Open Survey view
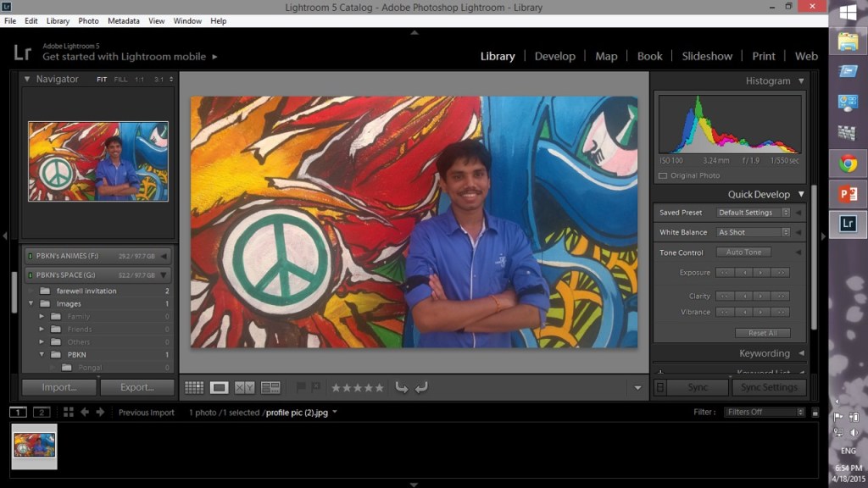Image resolution: width=868 pixels, height=488 pixels. 270,387
